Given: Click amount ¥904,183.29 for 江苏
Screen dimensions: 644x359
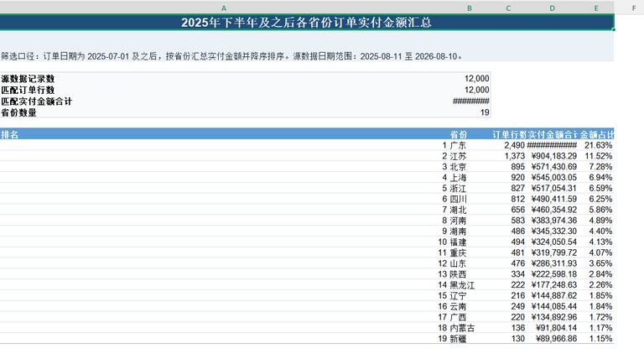Looking at the screenshot, I should tap(552, 156).
